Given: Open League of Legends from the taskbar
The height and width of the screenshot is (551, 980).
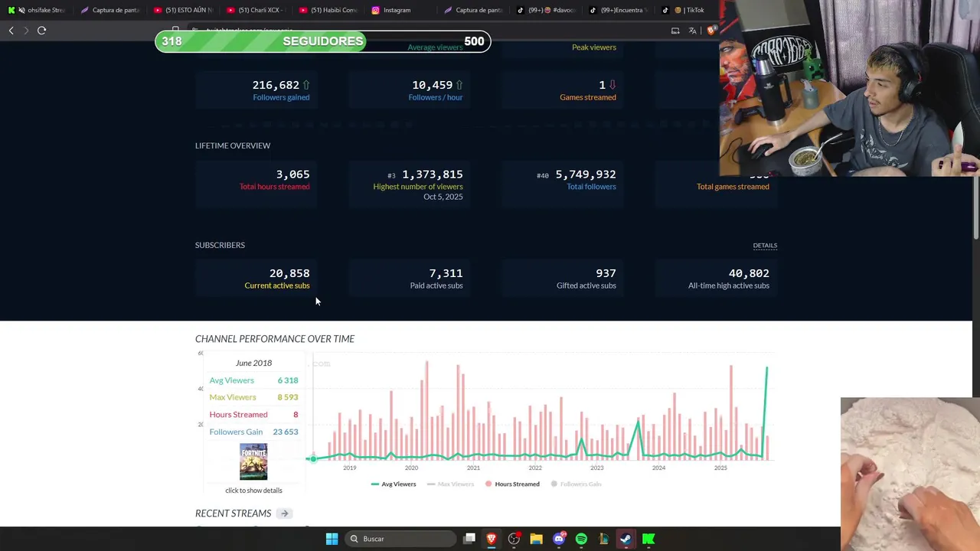Looking at the screenshot, I should 603,539.
